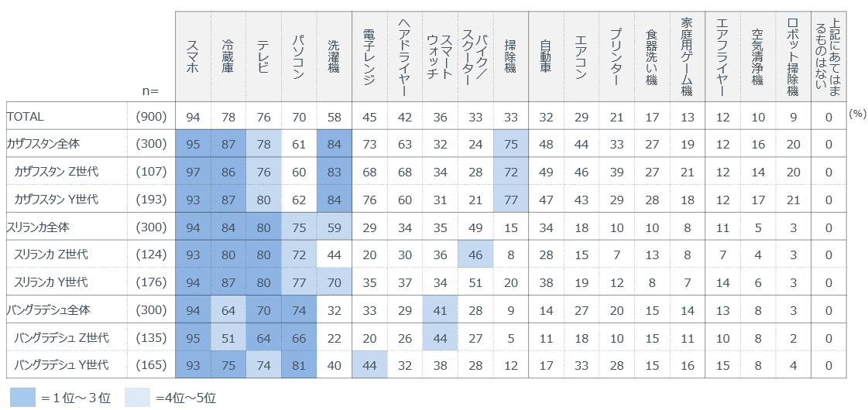The height and width of the screenshot is (410, 868).
Task: Select the エアフライヤー column header
Action: coord(722,56)
